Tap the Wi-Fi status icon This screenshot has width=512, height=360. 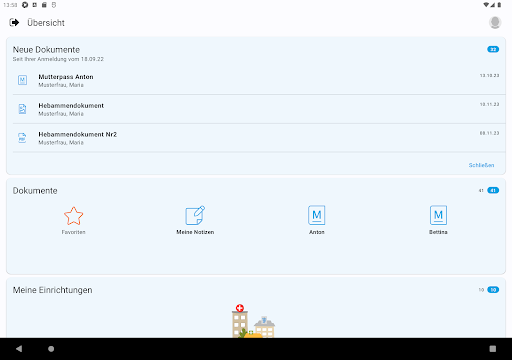point(486,5)
